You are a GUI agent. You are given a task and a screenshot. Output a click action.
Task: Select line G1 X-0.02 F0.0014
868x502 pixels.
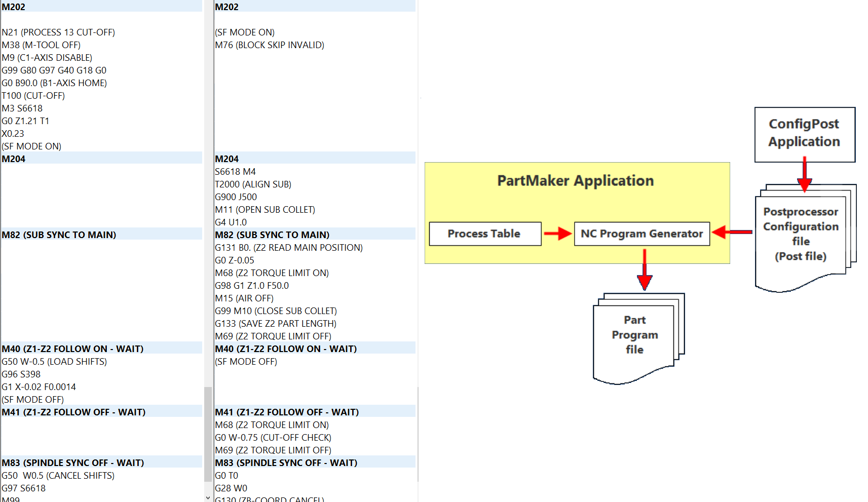[39, 387]
